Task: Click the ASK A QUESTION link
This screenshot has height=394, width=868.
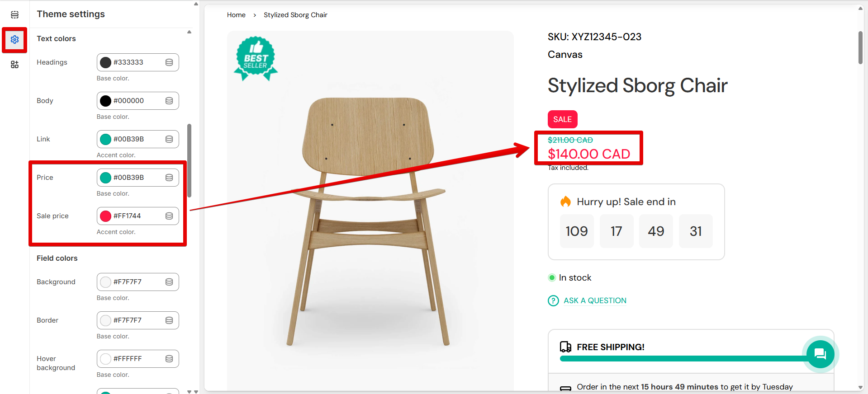Action: 595,301
